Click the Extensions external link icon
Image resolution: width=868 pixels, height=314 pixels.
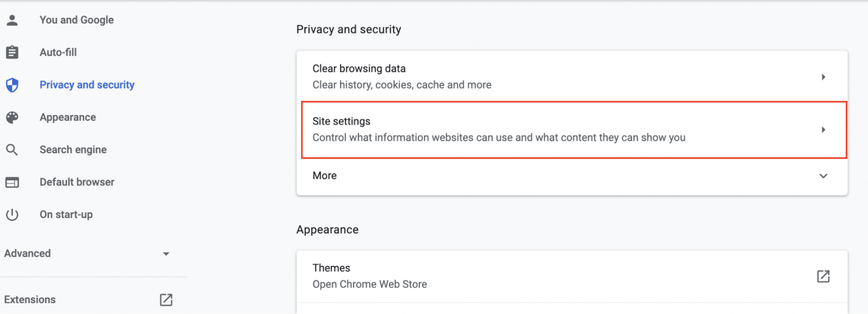click(x=166, y=300)
